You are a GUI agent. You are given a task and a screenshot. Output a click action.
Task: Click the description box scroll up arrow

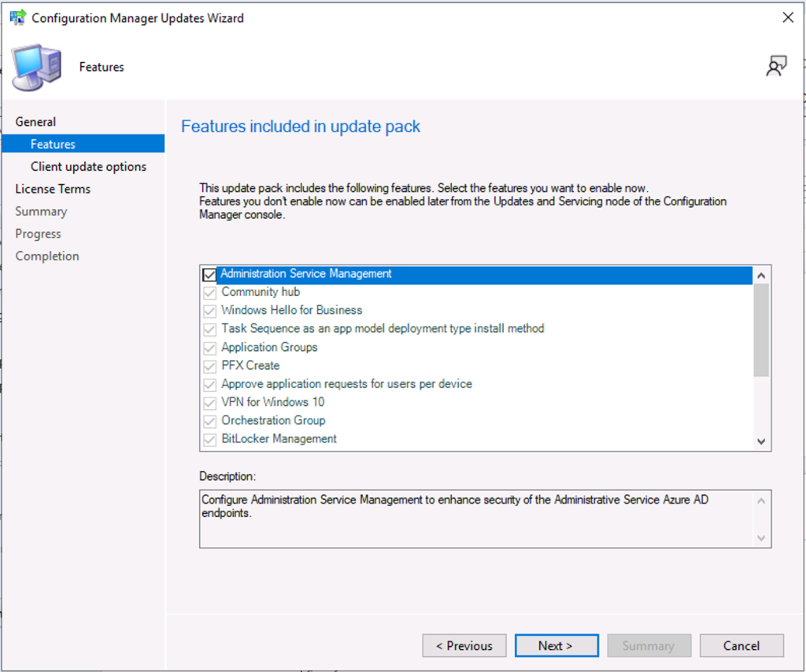pyautogui.click(x=761, y=500)
